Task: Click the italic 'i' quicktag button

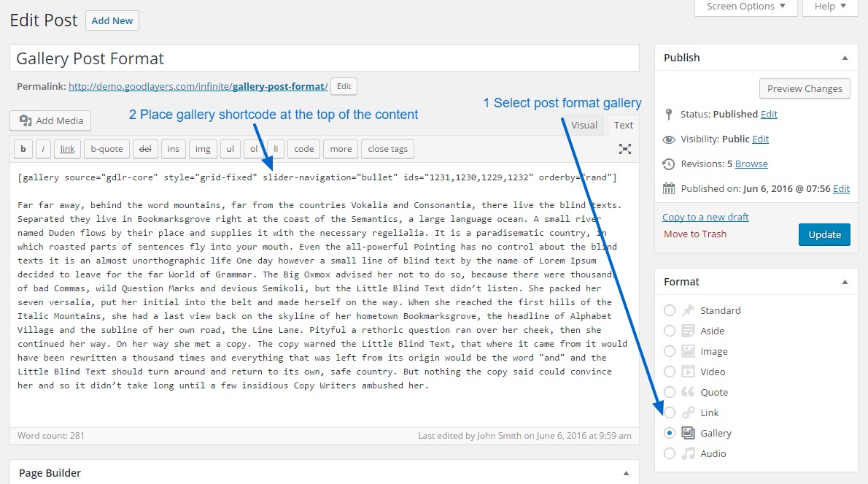Action: pyautogui.click(x=43, y=149)
